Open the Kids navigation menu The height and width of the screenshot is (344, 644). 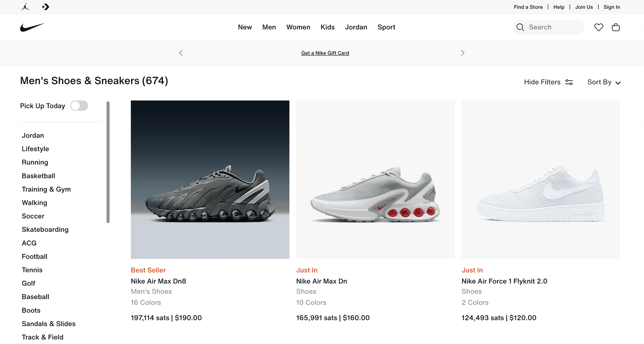click(327, 27)
